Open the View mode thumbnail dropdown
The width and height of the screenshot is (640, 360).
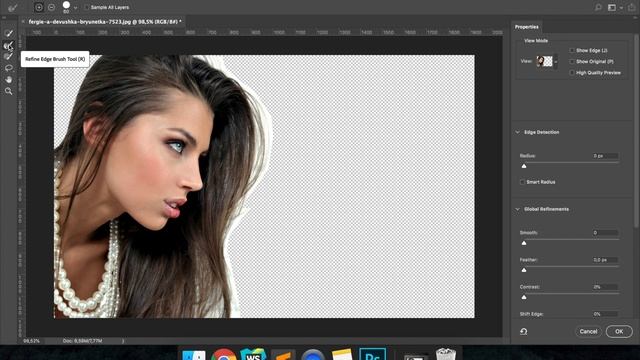tap(556, 62)
